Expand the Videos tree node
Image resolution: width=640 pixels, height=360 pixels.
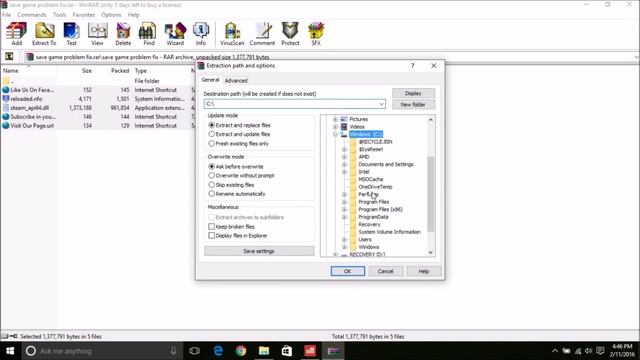point(335,127)
